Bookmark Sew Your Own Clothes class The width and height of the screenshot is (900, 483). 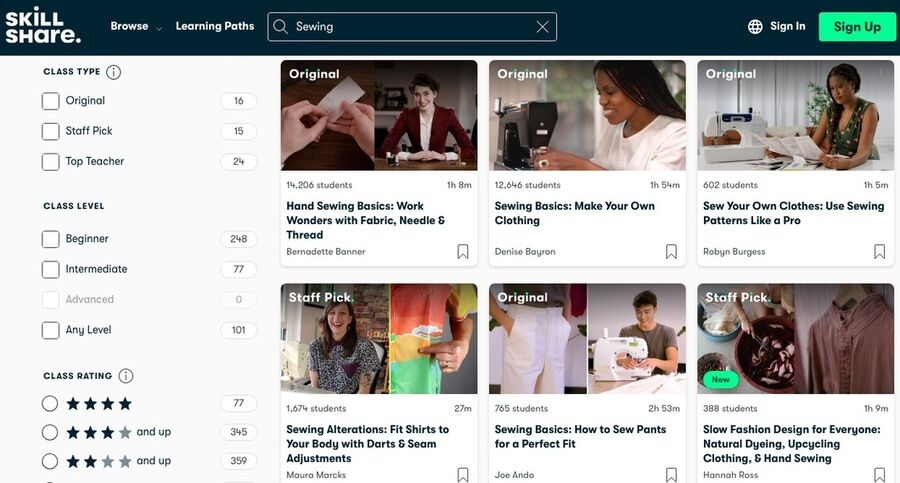pos(879,252)
